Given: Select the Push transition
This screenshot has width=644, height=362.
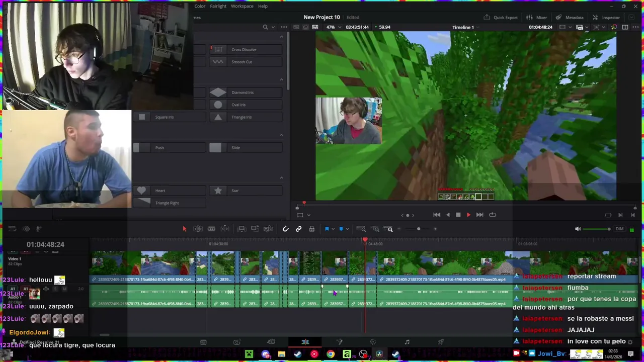Looking at the screenshot, I should pos(170,147).
